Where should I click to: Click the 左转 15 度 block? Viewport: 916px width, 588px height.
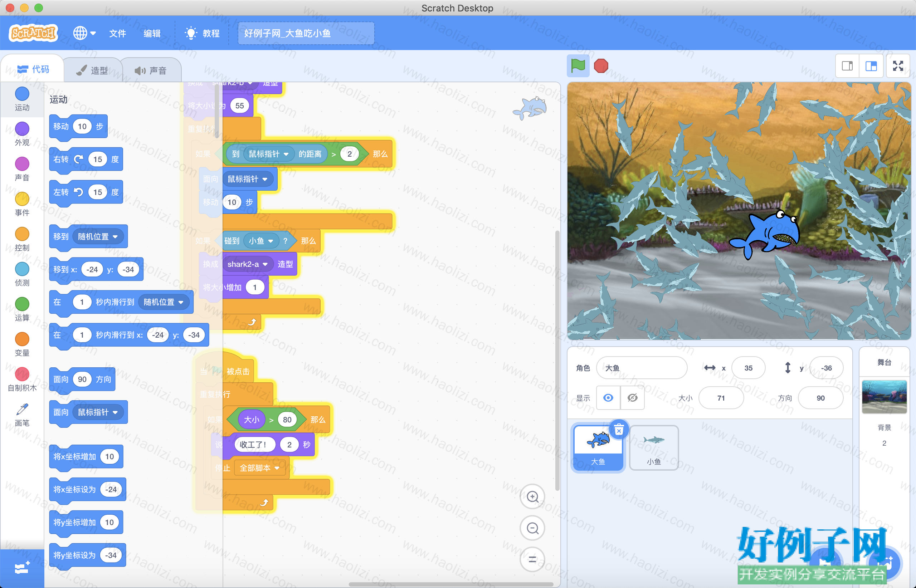coord(86,192)
